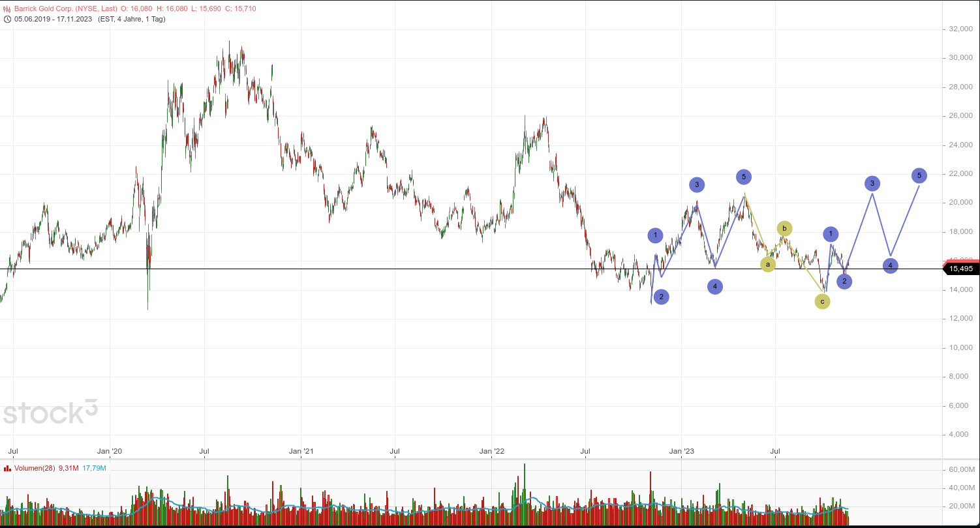Click the blue wave circle 2 below the baseline

pos(661,297)
